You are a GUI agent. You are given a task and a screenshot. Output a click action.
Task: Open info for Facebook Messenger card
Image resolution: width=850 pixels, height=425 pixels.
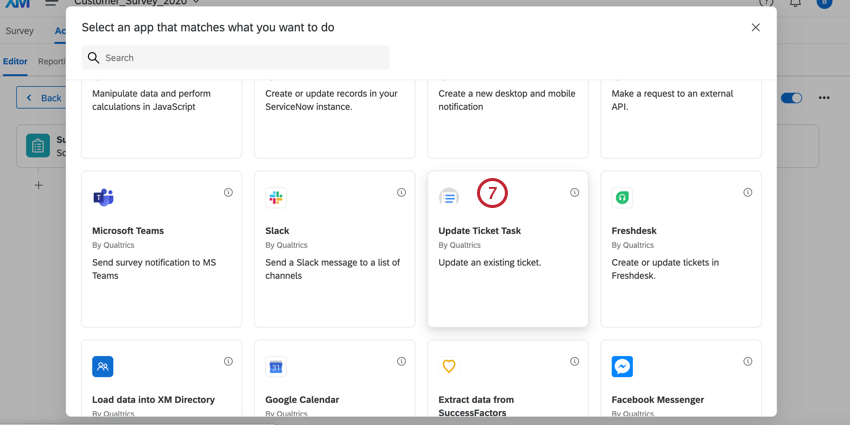[x=748, y=361]
